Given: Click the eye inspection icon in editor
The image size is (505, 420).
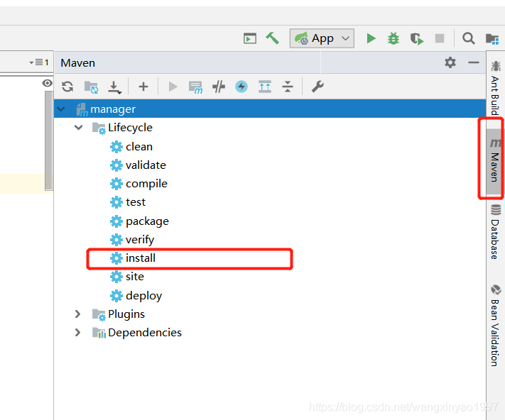Looking at the screenshot, I should click(x=47, y=83).
